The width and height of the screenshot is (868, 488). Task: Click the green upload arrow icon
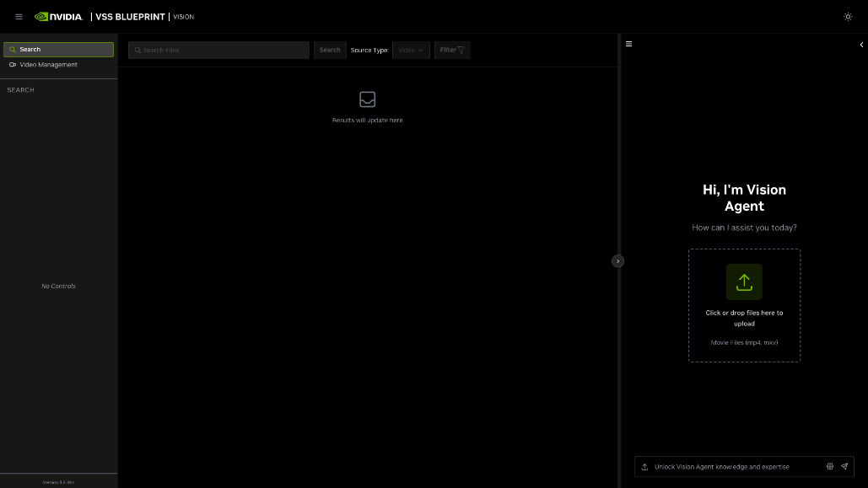click(744, 282)
